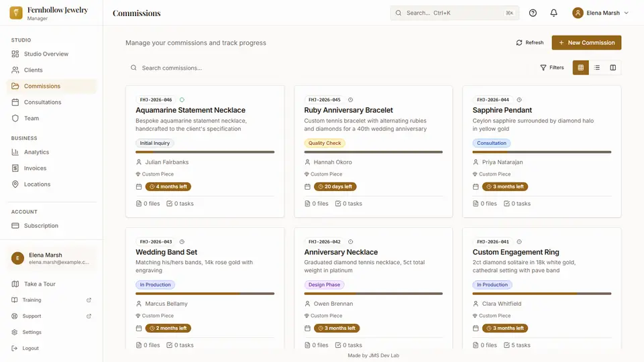Refresh the commissions list
Viewport: 644px width, 362px height.
pyautogui.click(x=530, y=42)
